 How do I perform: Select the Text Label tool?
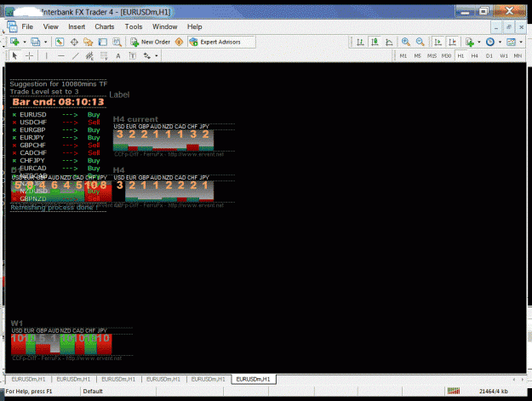point(132,56)
